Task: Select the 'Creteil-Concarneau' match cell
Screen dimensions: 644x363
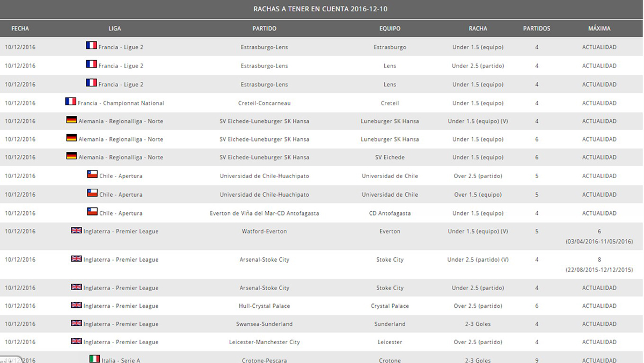Action: tap(265, 103)
